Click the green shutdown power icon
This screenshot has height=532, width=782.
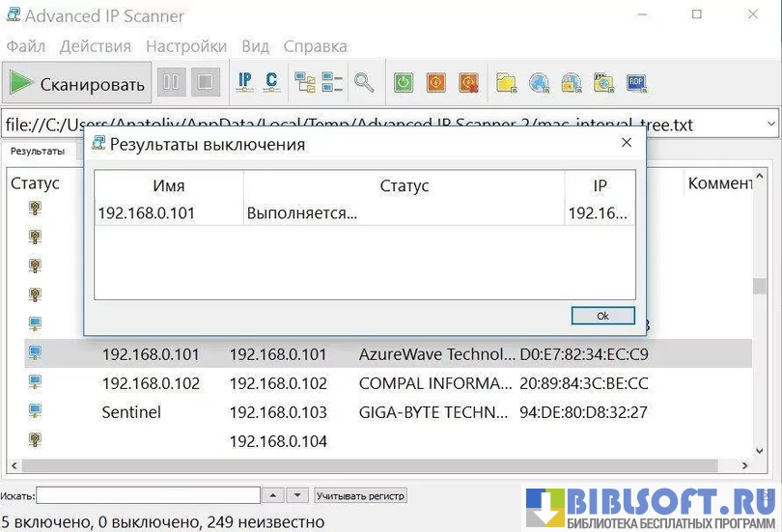[x=404, y=83]
